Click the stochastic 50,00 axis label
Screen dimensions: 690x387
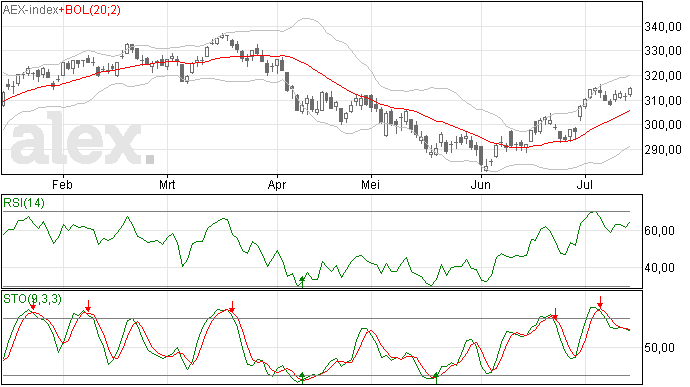point(659,348)
